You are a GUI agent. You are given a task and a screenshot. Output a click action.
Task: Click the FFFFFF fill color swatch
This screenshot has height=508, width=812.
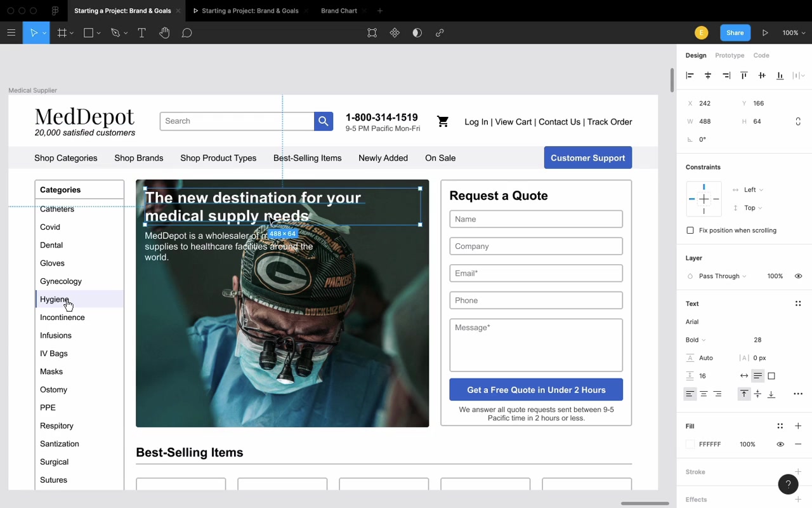tap(691, 444)
